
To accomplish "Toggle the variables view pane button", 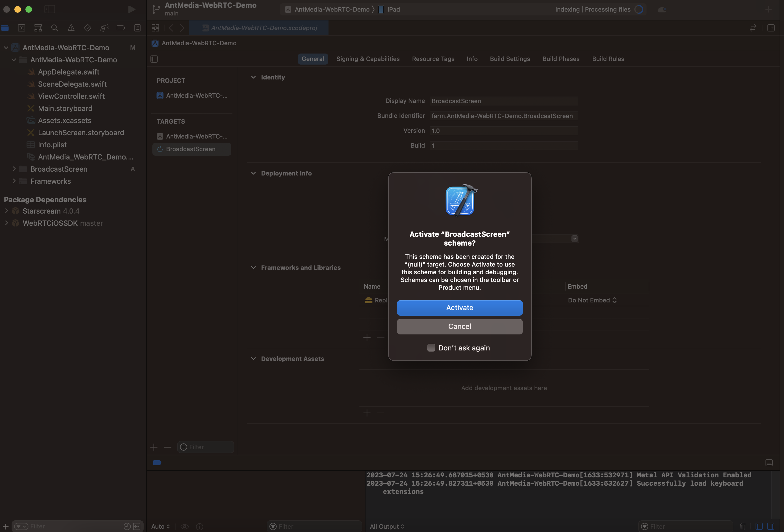I will [x=759, y=526].
